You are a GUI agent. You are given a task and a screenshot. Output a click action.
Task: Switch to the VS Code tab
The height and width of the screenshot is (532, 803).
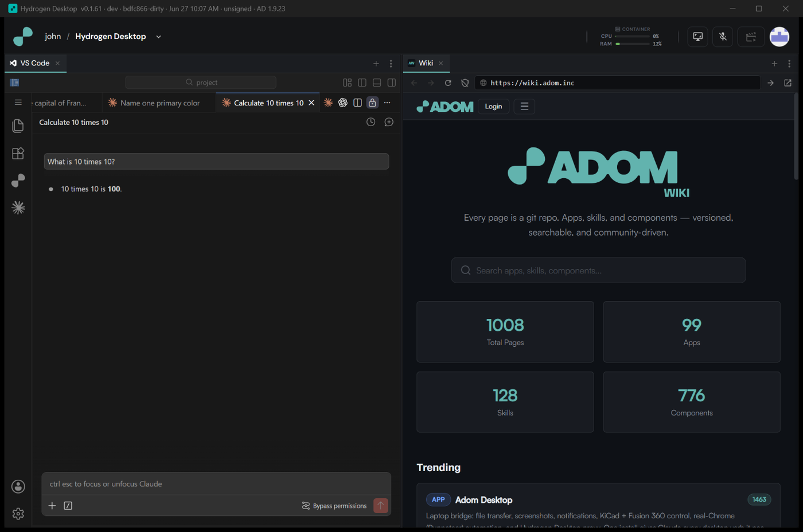pyautogui.click(x=34, y=63)
